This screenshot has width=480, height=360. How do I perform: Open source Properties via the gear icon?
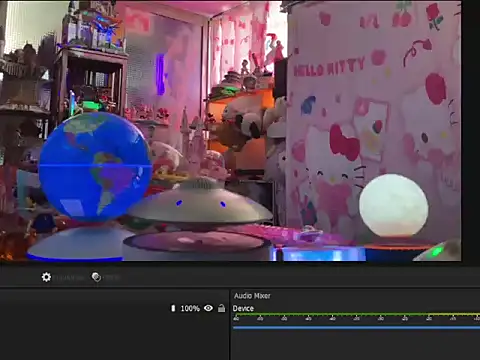tap(46, 277)
